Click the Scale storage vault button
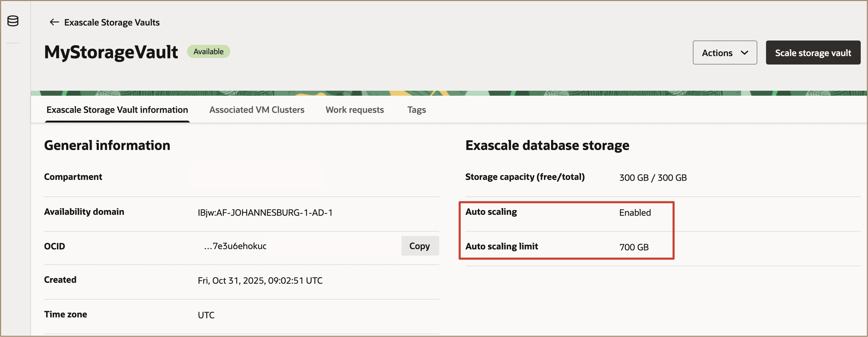The width and height of the screenshot is (868, 337). point(813,53)
